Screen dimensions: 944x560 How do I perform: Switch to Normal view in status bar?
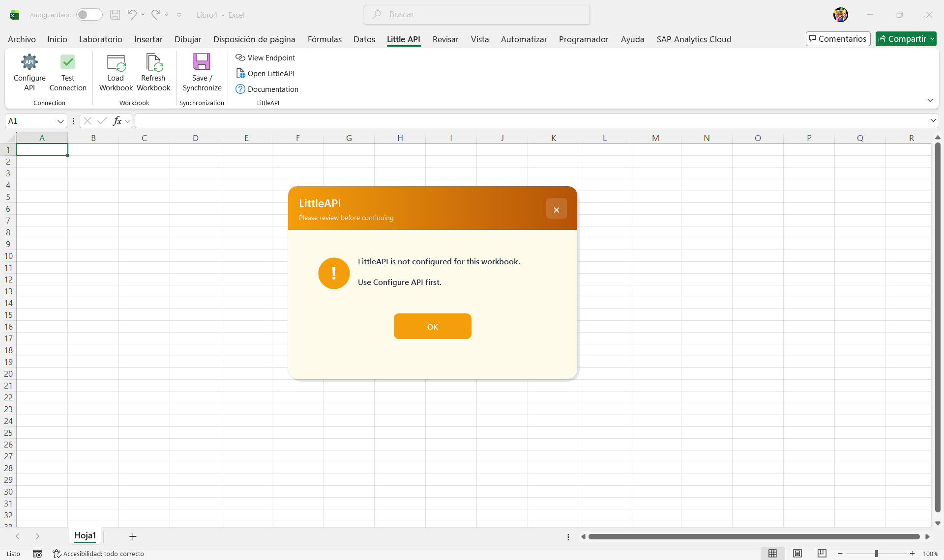click(773, 554)
